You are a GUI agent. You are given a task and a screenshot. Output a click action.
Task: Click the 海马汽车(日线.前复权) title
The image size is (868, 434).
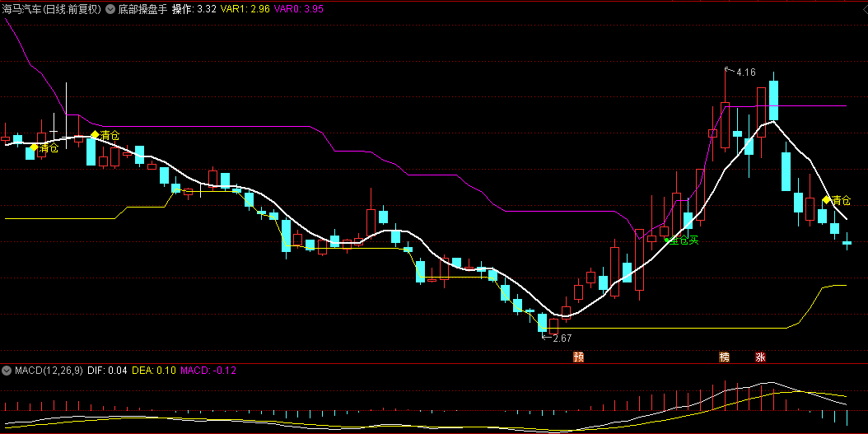[x=52, y=9]
